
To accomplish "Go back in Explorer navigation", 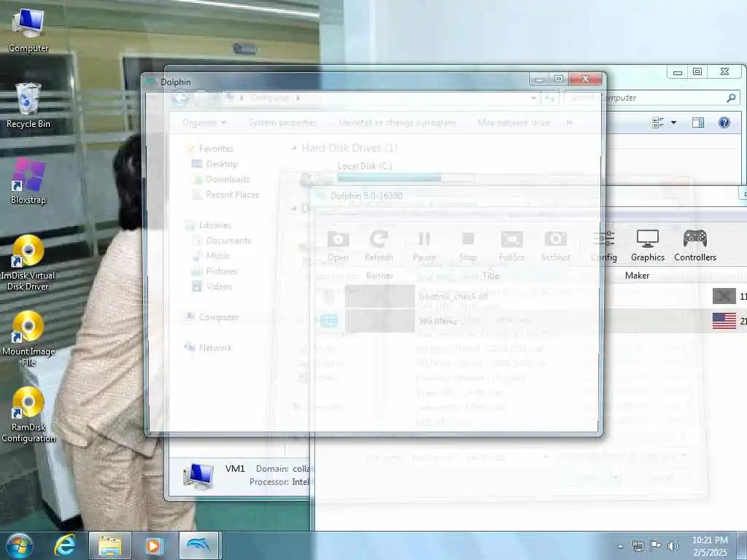I will (x=180, y=98).
